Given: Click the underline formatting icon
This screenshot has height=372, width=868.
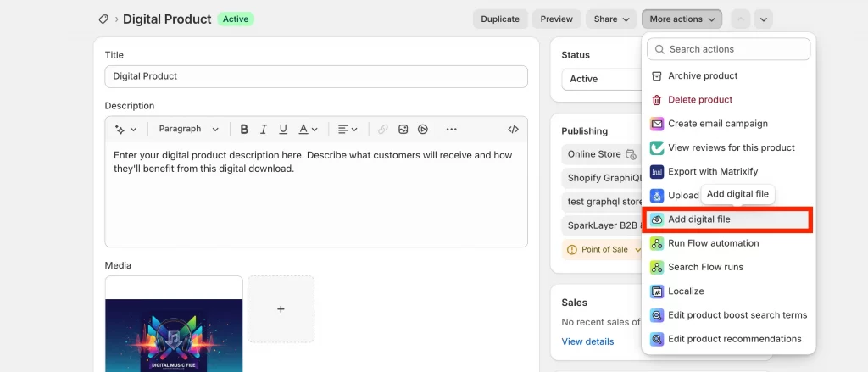Looking at the screenshot, I should click(x=283, y=130).
